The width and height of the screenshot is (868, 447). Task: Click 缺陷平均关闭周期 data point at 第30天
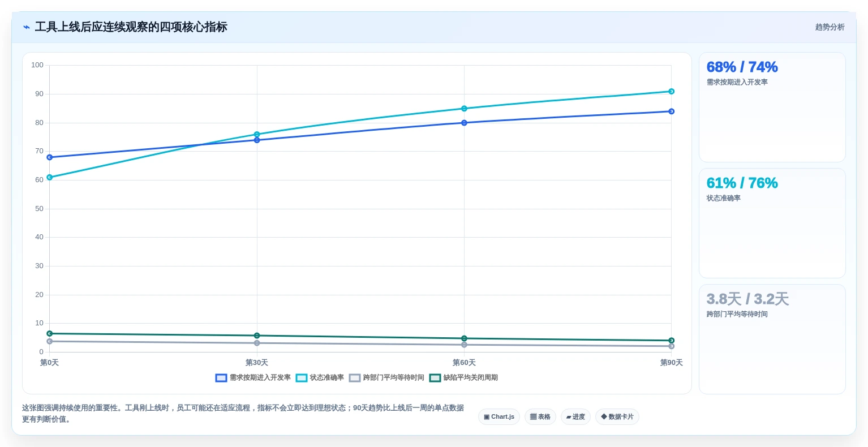coord(257,336)
